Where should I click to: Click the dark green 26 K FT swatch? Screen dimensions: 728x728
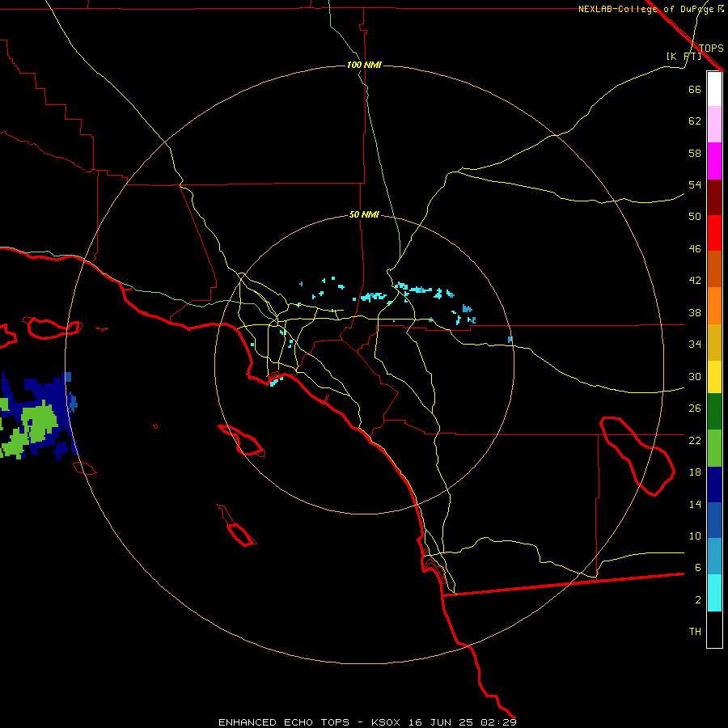tap(714, 412)
